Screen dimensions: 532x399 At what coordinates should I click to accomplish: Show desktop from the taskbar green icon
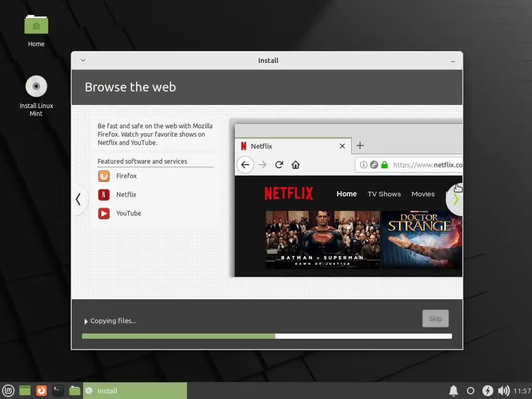pos(25,391)
